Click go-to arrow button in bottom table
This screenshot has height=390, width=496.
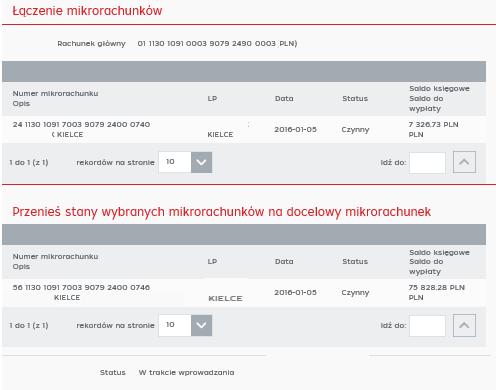click(464, 325)
